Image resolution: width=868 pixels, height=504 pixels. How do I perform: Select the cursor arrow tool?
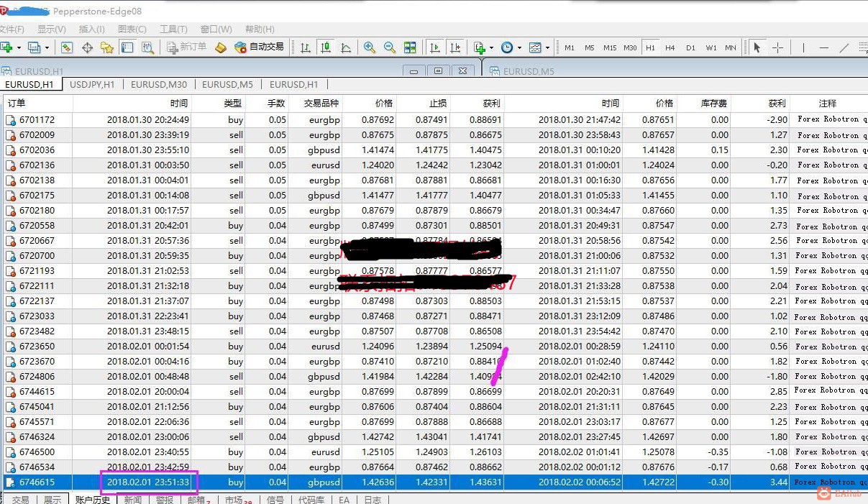[757, 47]
